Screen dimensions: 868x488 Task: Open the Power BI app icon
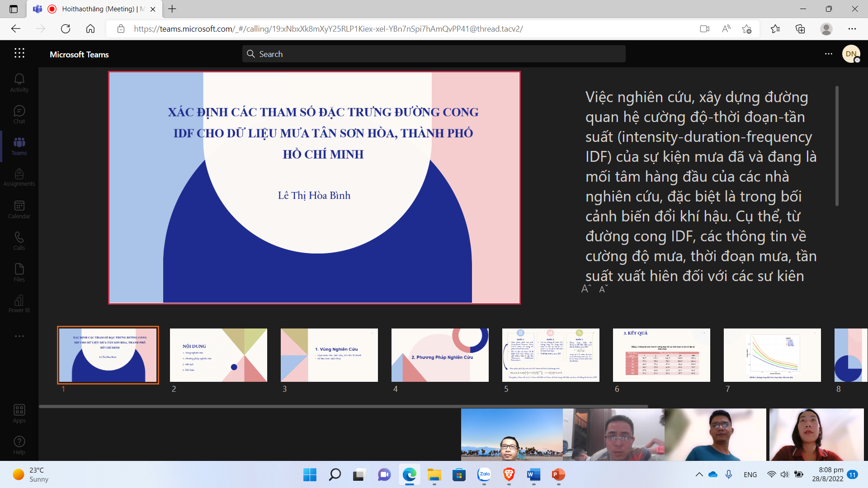pyautogui.click(x=19, y=304)
